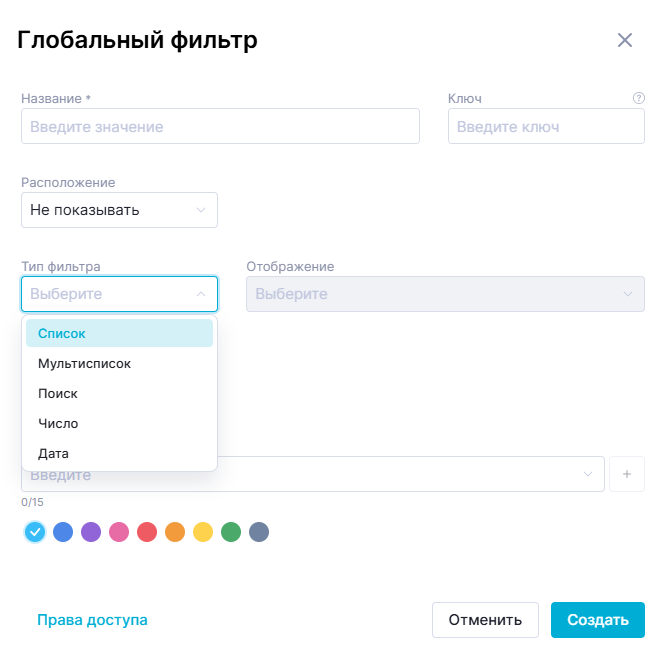The image size is (666, 655).
Task: Close the Глобальный фильтр dialog
Action: click(625, 40)
